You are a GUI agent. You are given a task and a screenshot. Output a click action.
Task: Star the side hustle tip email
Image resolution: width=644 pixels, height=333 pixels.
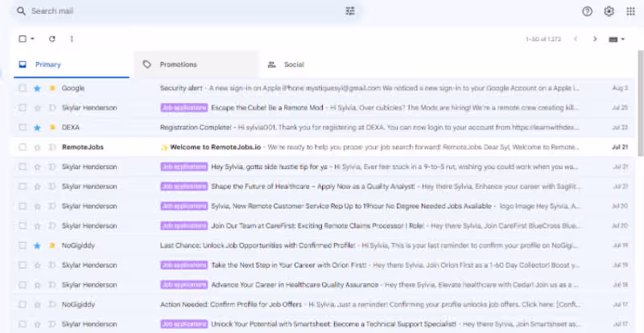pos(37,167)
